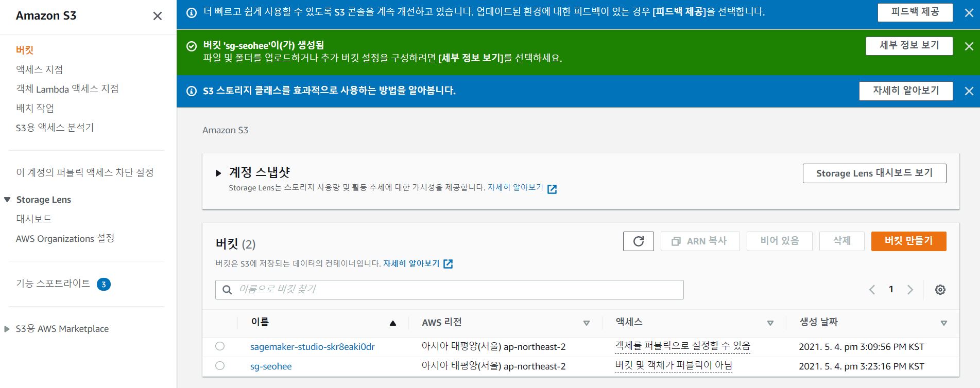Click 자세히 알아보기 link under 버킷 heading

point(411,263)
